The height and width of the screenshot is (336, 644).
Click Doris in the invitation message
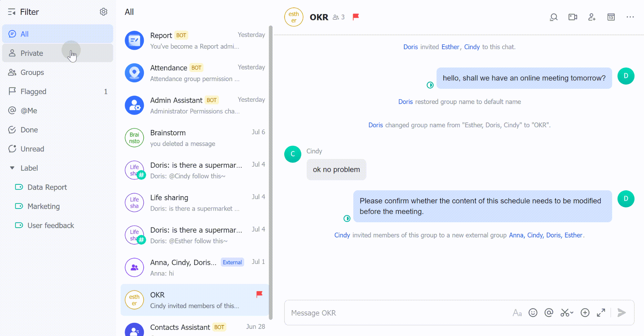(x=410, y=47)
